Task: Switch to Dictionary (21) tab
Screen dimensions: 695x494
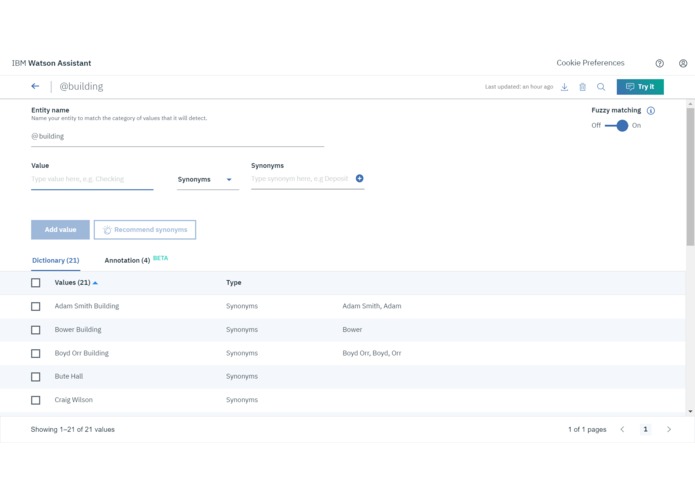Action: coord(55,261)
